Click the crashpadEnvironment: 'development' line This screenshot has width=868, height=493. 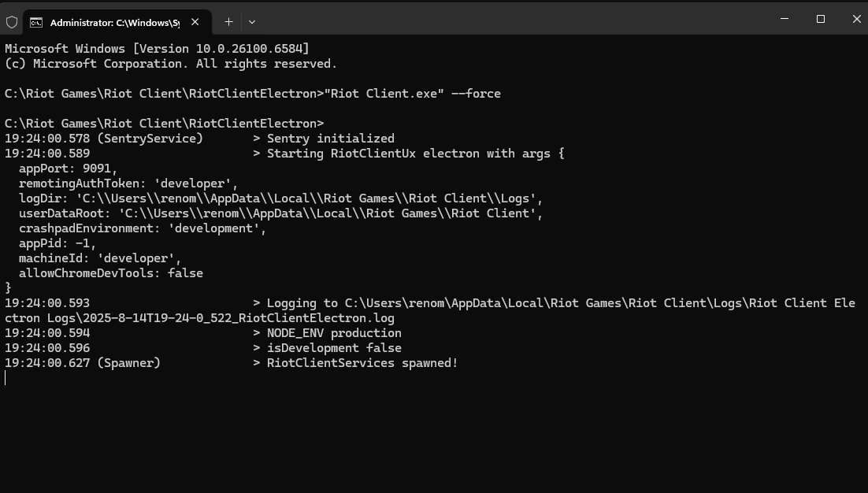point(143,228)
